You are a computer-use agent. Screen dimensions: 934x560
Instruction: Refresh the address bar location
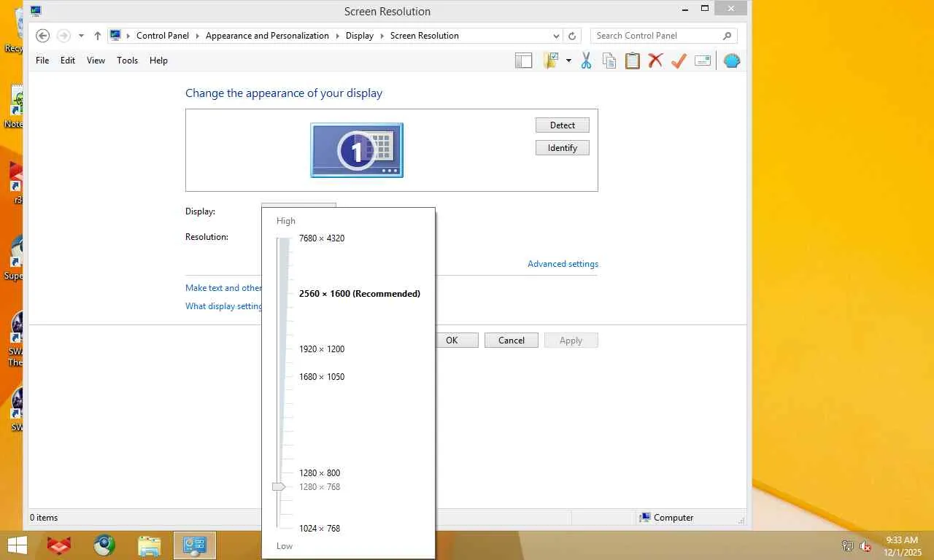click(x=572, y=36)
